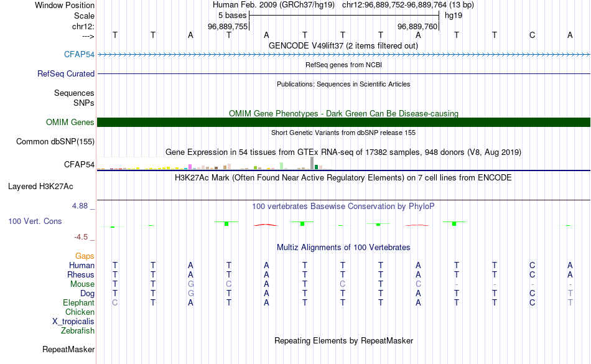
Task: Click the Elephant species label
Action: 79,302
